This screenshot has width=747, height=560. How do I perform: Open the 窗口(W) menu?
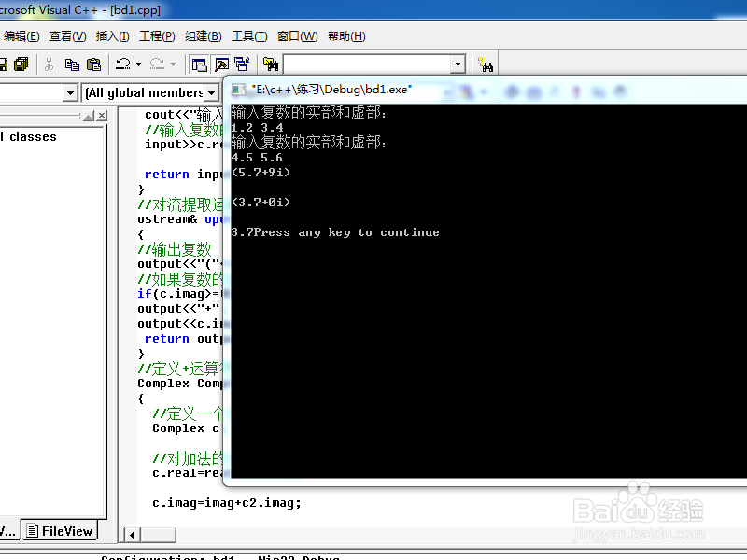click(297, 36)
